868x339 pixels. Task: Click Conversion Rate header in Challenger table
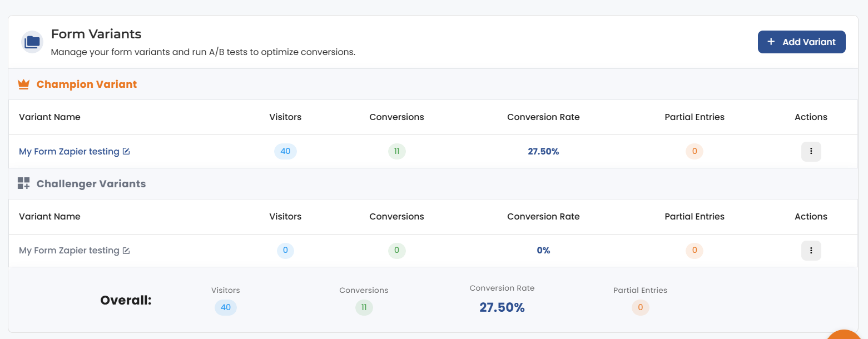(x=543, y=217)
